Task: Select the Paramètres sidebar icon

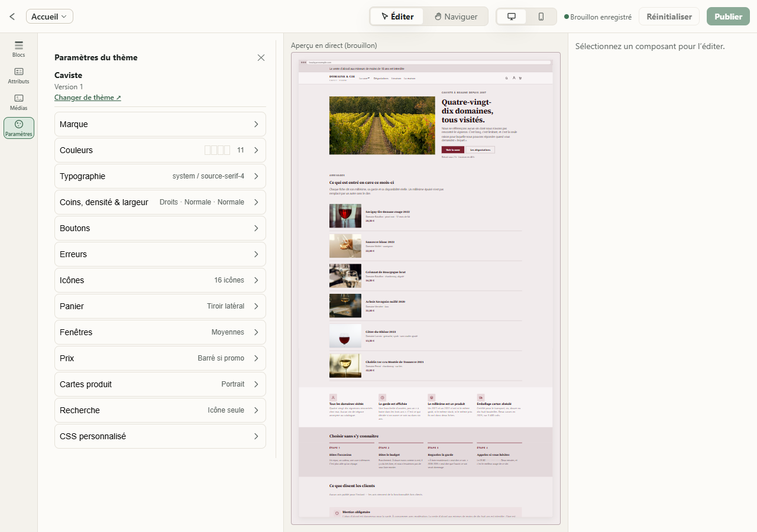Action: (x=19, y=128)
